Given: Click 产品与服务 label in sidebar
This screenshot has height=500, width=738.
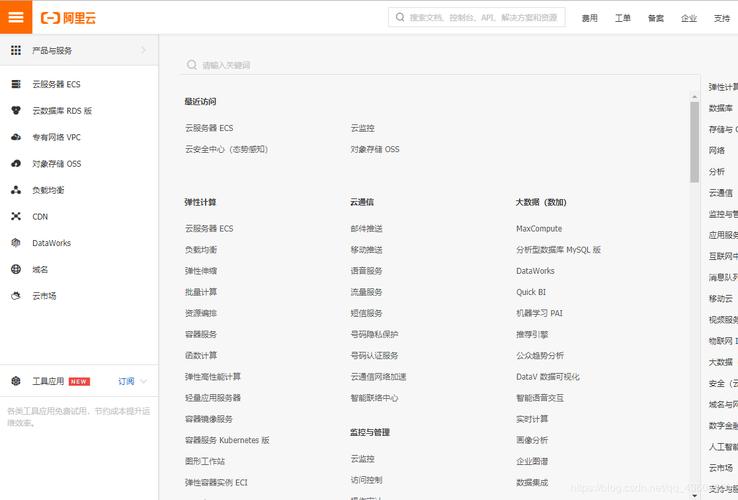Looking at the screenshot, I should pyautogui.click(x=52, y=50).
